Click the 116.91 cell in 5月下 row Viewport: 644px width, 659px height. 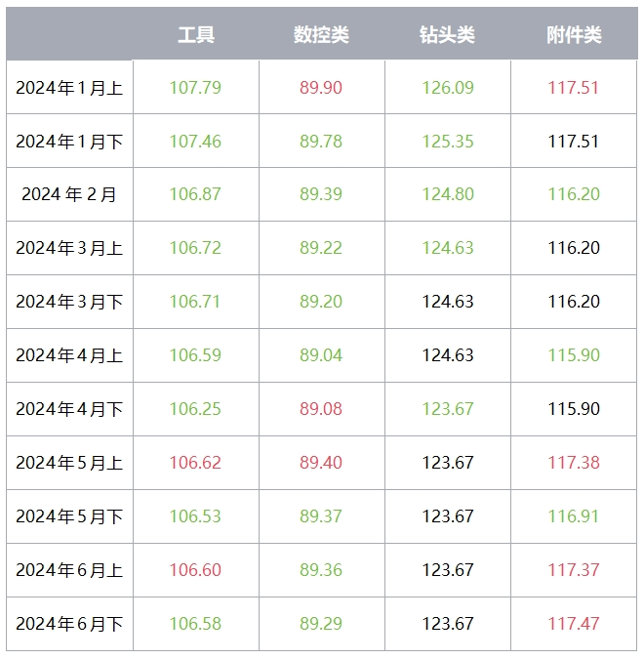pos(574,516)
